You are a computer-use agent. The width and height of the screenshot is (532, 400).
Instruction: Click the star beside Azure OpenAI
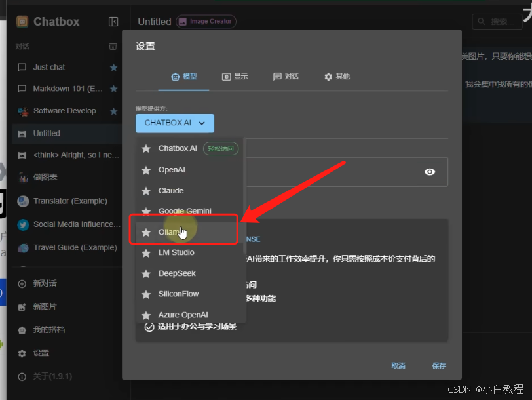146,315
